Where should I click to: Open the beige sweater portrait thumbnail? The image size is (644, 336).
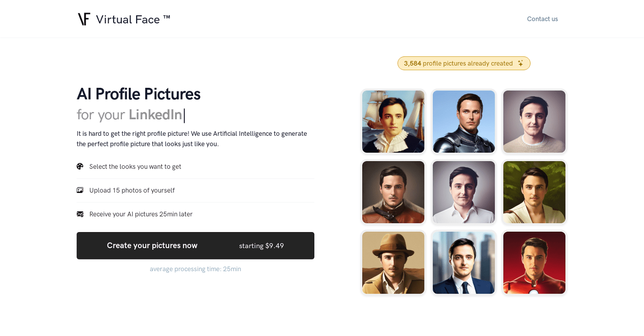(x=534, y=122)
